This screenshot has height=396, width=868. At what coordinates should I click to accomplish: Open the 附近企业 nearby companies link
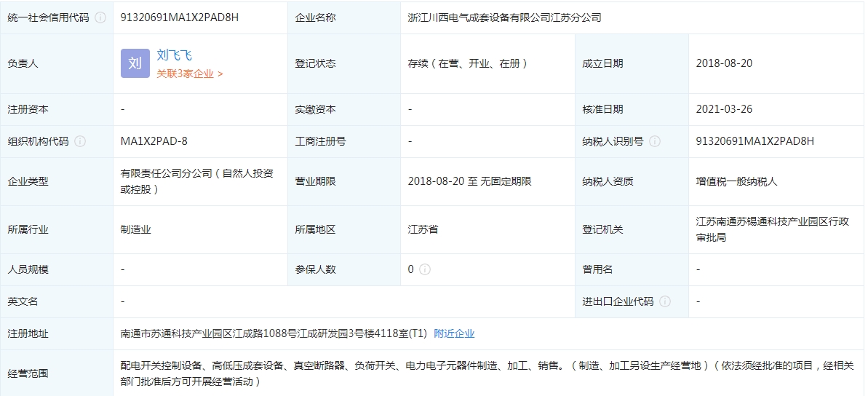[454, 333]
